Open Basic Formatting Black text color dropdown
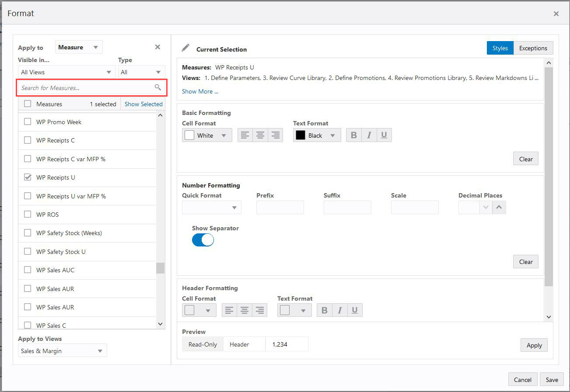This screenshot has width=570, height=392. [317, 135]
